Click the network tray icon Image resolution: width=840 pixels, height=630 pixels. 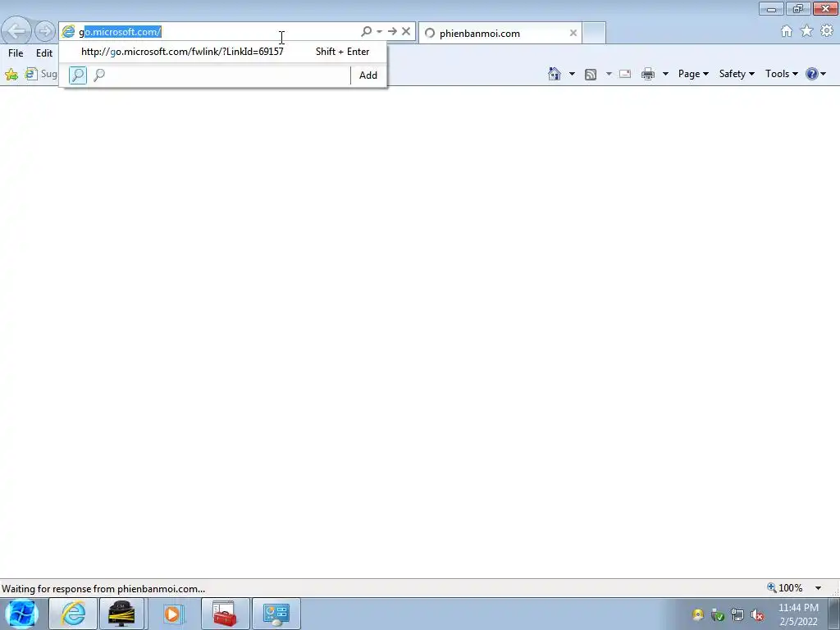pyautogui.click(x=737, y=615)
